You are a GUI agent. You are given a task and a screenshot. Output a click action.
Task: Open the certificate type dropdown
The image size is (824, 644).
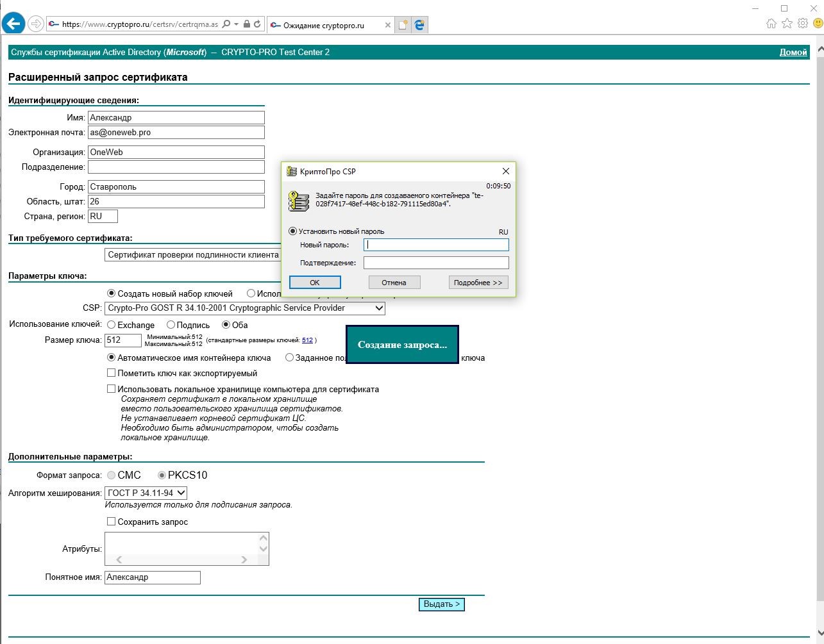(x=193, y=254)
